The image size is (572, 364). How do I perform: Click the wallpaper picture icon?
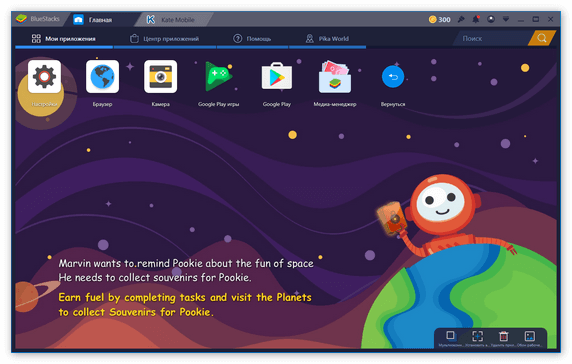(x=530, y=336)
